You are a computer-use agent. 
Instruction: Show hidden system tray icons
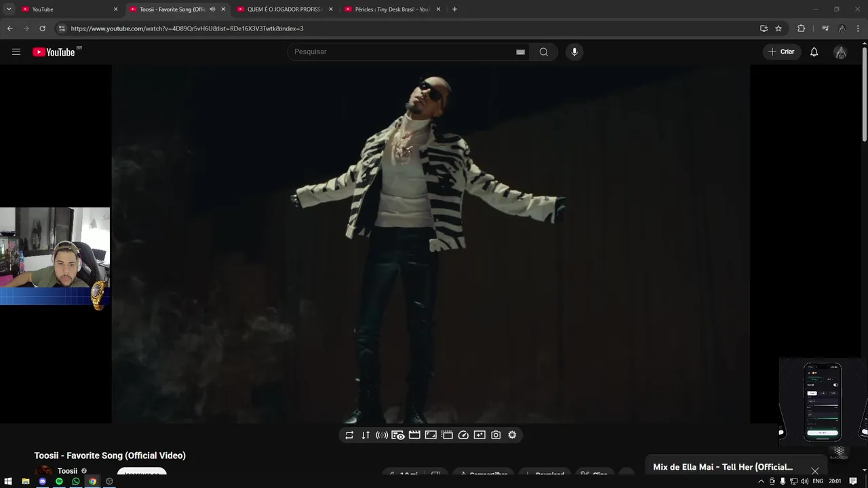click(761, 481)
